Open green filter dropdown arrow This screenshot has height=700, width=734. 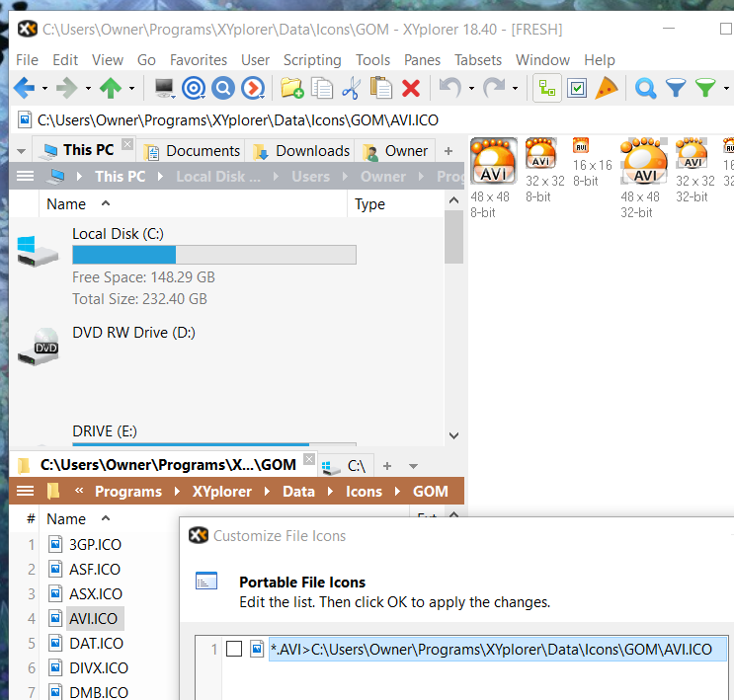(x=726, y=89)
